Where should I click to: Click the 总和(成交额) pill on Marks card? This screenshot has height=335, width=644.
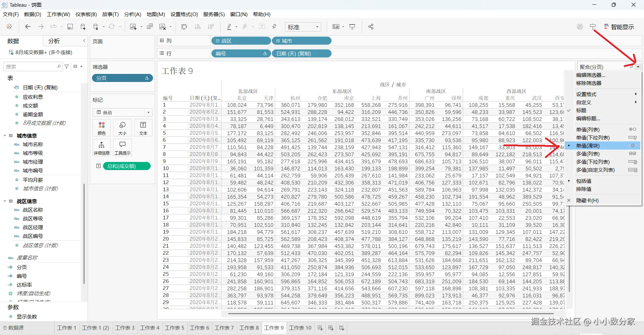click(x=127, y=166)
